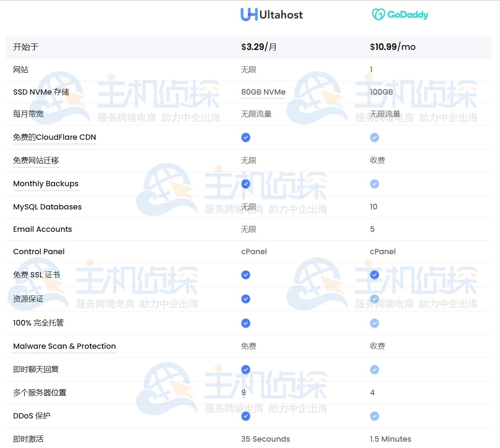Click Ultahost's cPanel value
Image resolution: width=500 pixels, height=448 pixels.
(x=254, y=252)
